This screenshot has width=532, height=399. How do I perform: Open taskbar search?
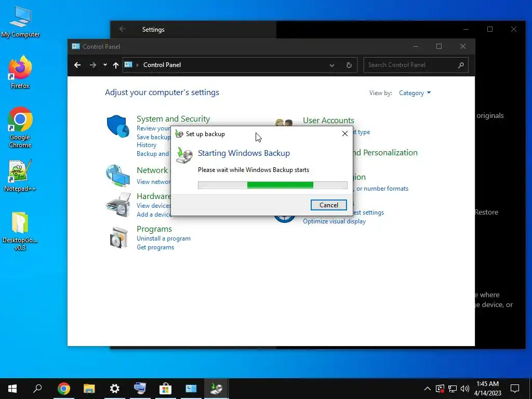click(37, 389)
